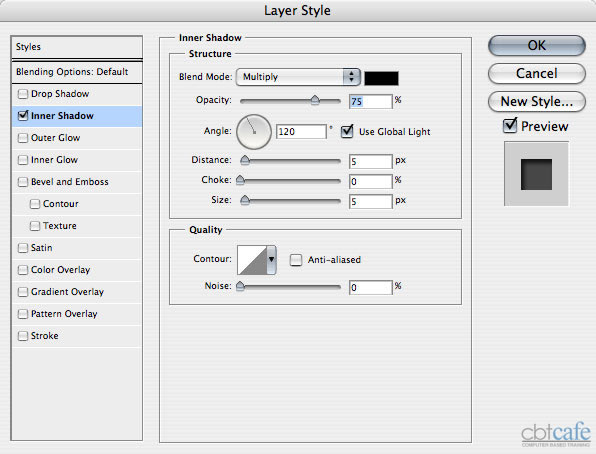Image resolution: width=596 pixels, height=454 pixels.
Task: Enable the Satin checkbox
Action: [23, 248]
